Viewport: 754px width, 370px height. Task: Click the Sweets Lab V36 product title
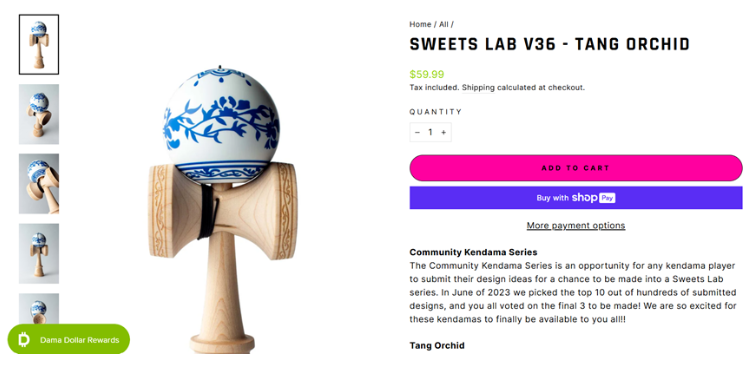[x=550, y=44]
